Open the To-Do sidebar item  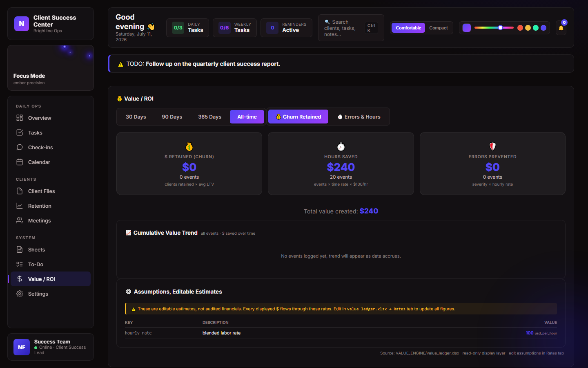pyautogui.click(x=51, y=264)
